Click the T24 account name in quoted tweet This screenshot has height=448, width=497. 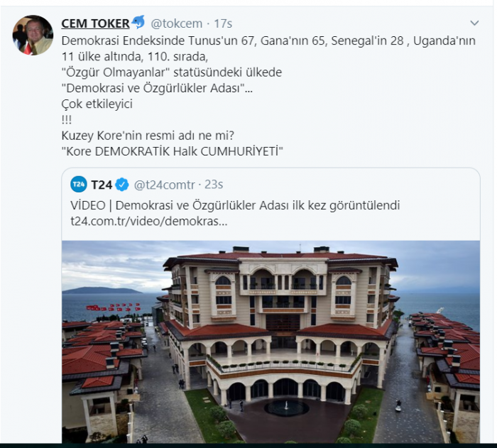click(102, 185)
